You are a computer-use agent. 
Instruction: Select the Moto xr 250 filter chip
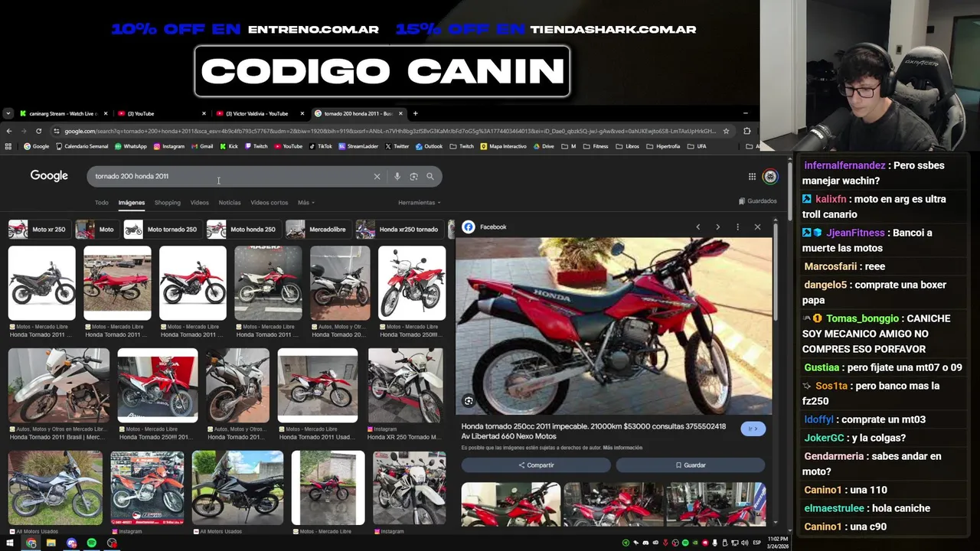38,230
